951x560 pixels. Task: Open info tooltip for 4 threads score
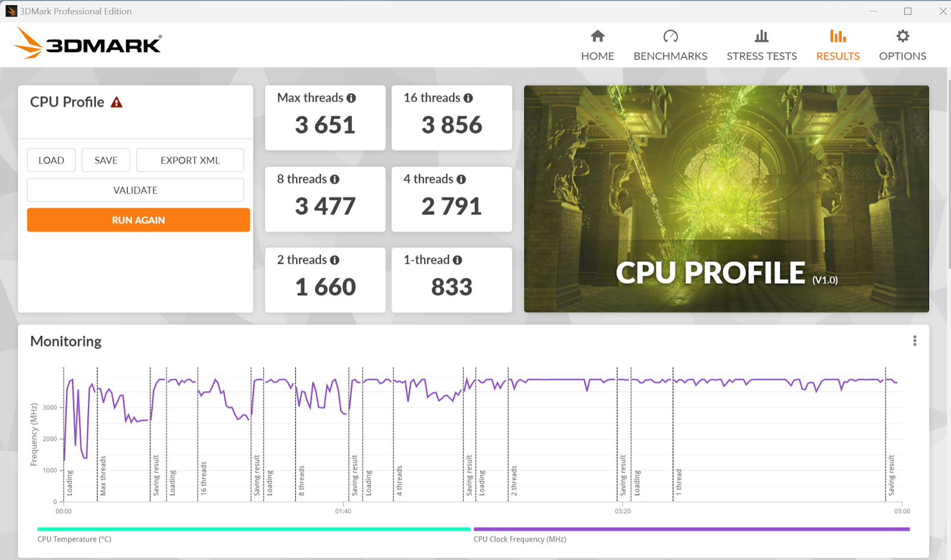point(461,179)
